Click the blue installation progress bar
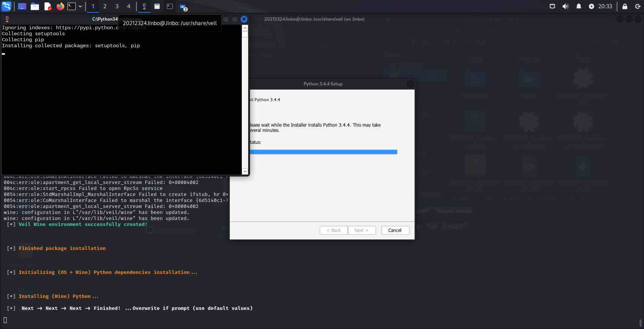 coord(323,152)
